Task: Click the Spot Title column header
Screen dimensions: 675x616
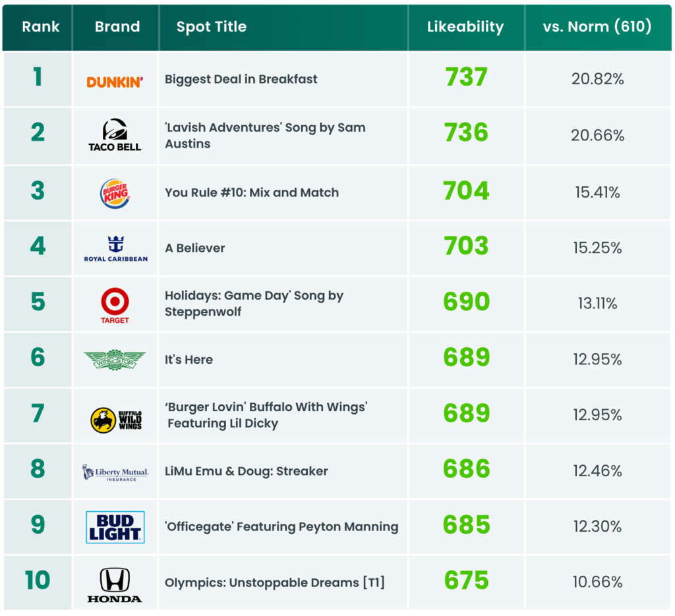Action: coord(212,26)
